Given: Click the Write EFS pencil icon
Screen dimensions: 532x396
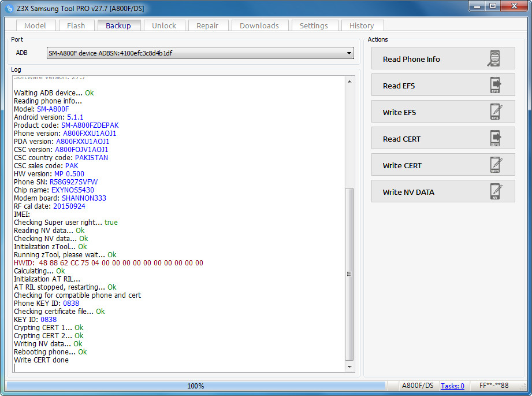Looking at the screenshot, I should click(x=496, y=112).
